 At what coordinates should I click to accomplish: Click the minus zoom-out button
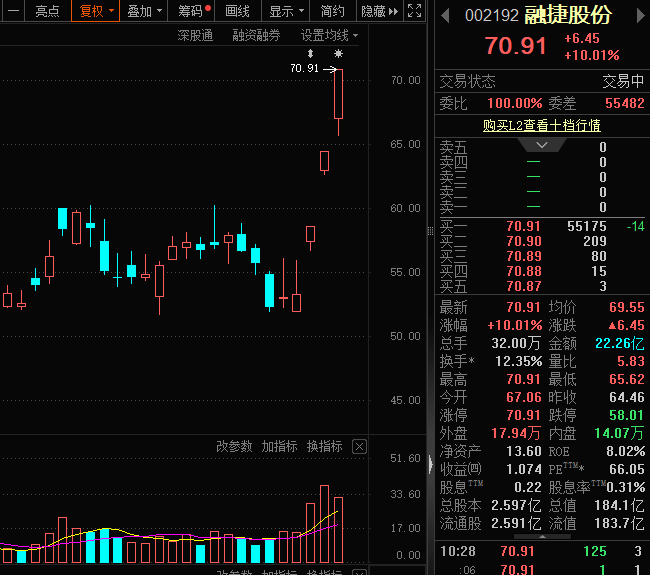[x=14, y=11]
